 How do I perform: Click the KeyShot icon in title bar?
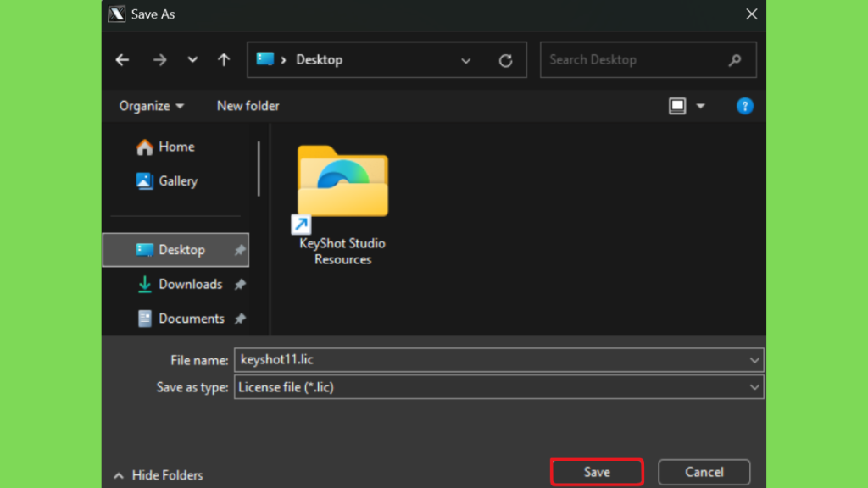click(x=117, y=14)
